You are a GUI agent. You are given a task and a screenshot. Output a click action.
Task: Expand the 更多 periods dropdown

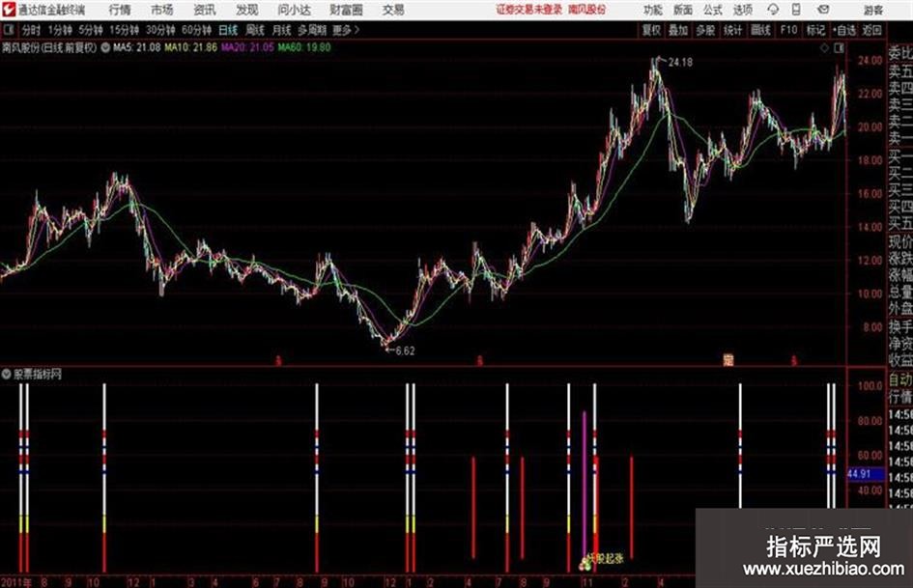point(346,30)
